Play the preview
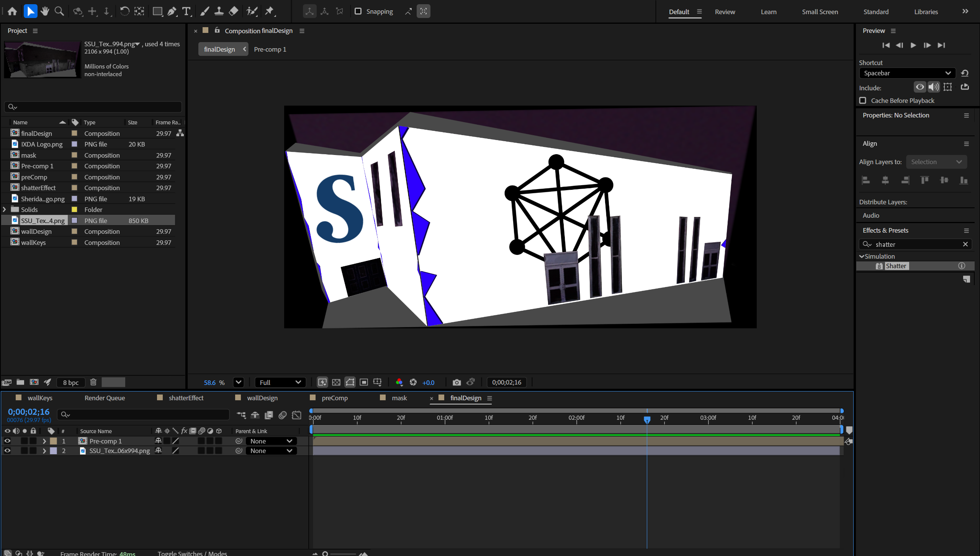The image size is (980, 556). pos(913,45)
